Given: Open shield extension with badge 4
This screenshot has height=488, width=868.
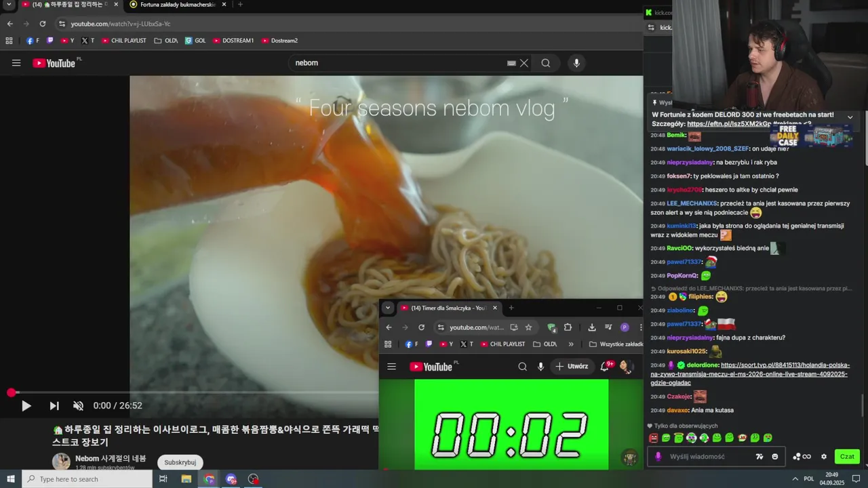Looking at the screenshot, I should 552,328.
